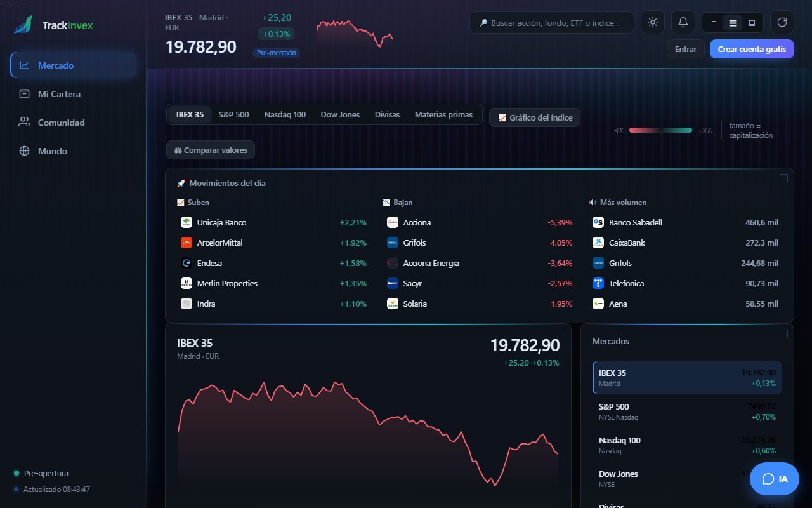
Task: Click Grifols logo in Más volumen list
Action: pos(598,263)
